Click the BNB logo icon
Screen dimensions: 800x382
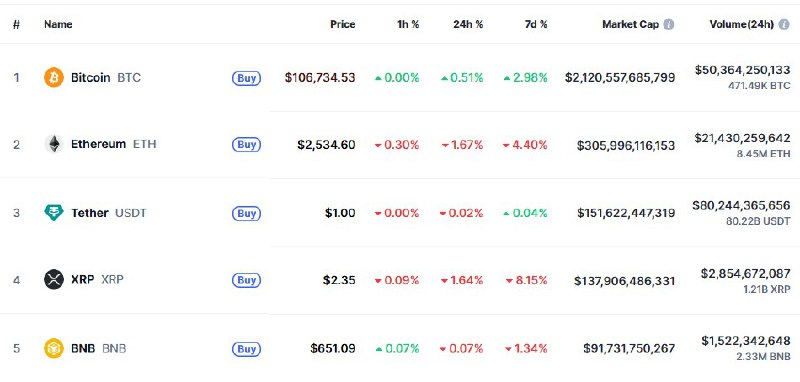[54, 348]
